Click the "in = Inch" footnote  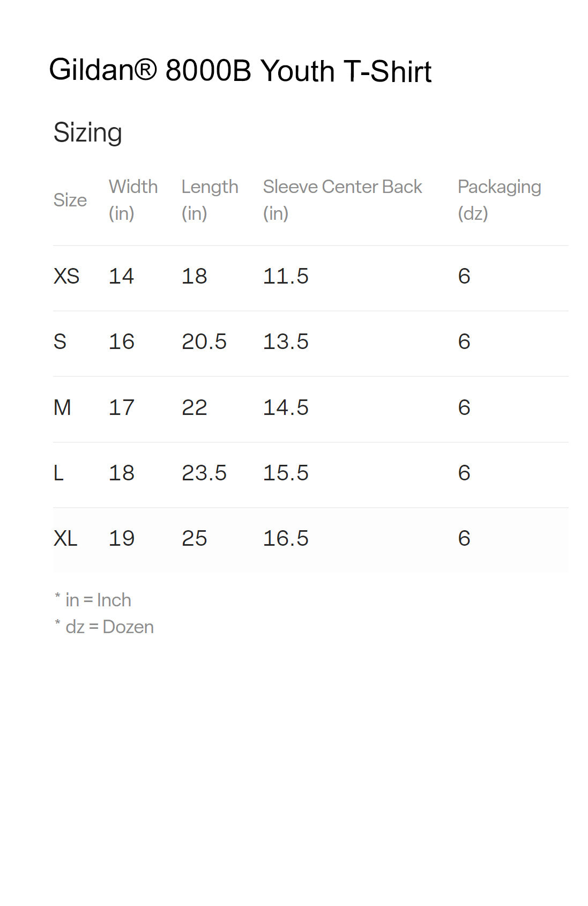[98, 600]
